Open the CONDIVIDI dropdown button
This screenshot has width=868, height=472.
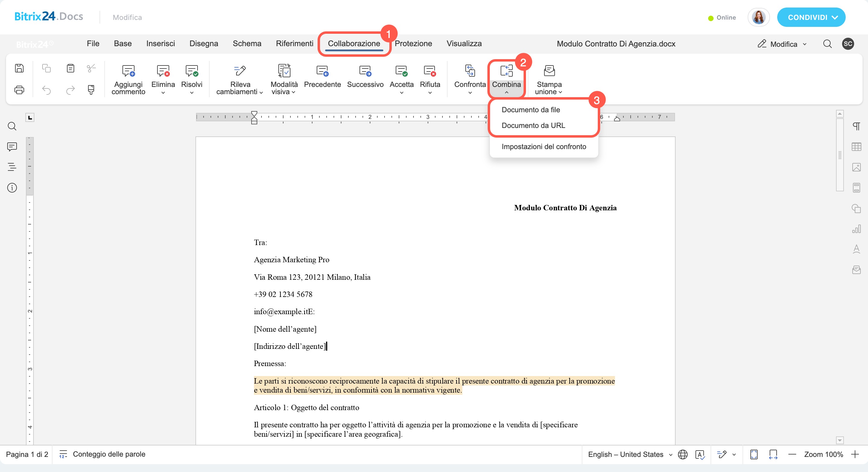coord(811,17)
